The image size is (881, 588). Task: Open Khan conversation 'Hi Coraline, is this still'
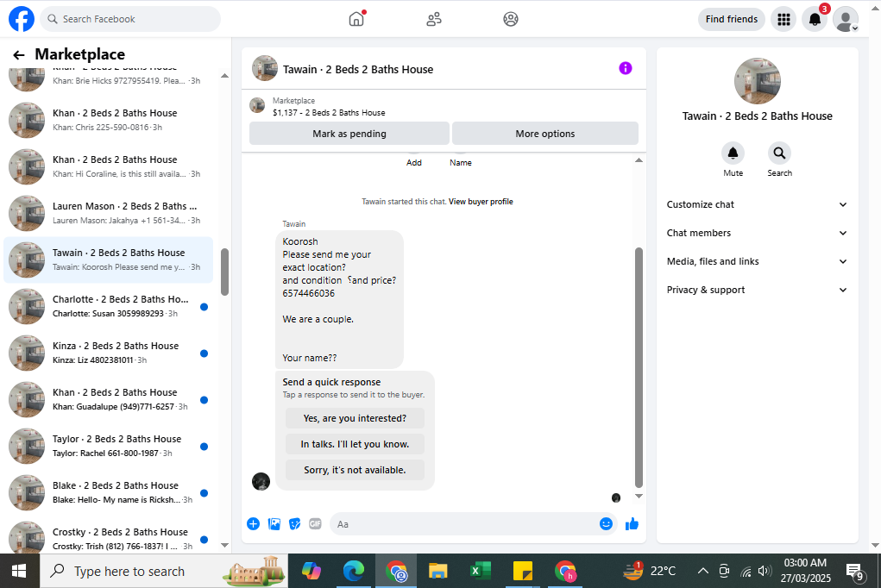click(109, 166)
